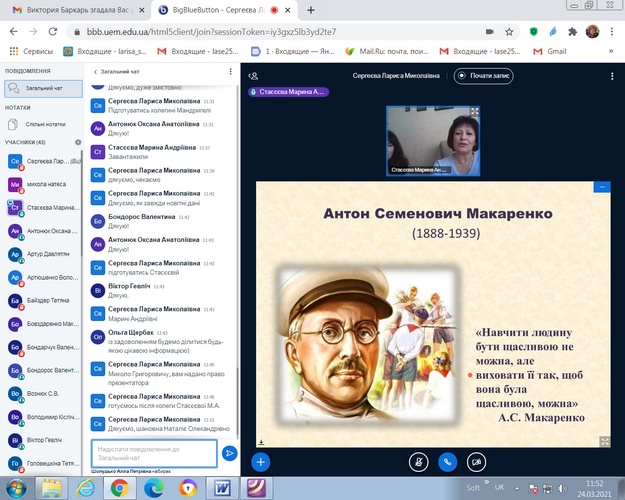Image resolution: width=625 pixels, height=500 pixels.
Task: Select Загальний чат in messages panel
Action: pos(43,89)
